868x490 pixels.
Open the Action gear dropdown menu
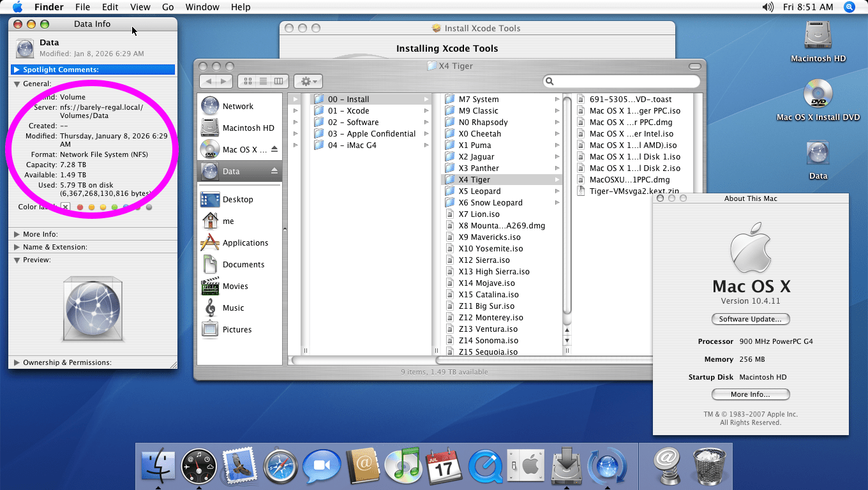pos(308,81)
